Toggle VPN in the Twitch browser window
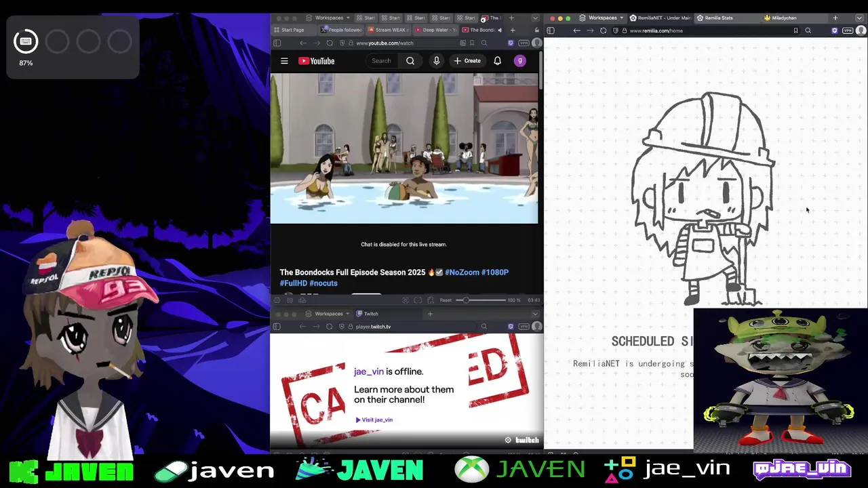This screenshot has height=488, width=868. coord(524,327)
